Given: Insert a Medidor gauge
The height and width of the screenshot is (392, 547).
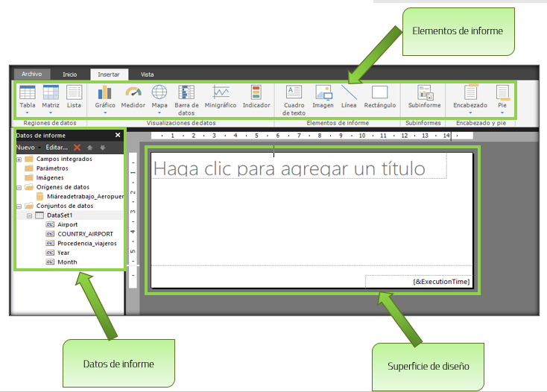Looking at the screenshot, I should point(133,97).
